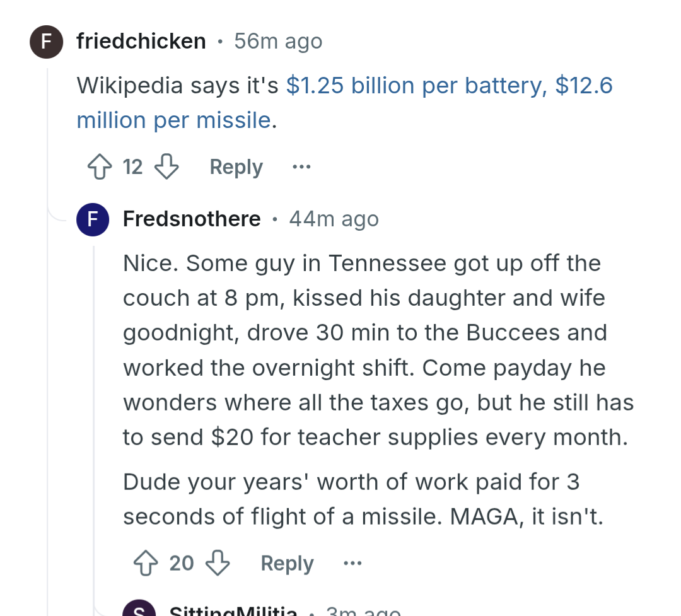Open more options on Fredsnothere's comment
This screenshot has width=681, height=616.
tap(352, 563)
